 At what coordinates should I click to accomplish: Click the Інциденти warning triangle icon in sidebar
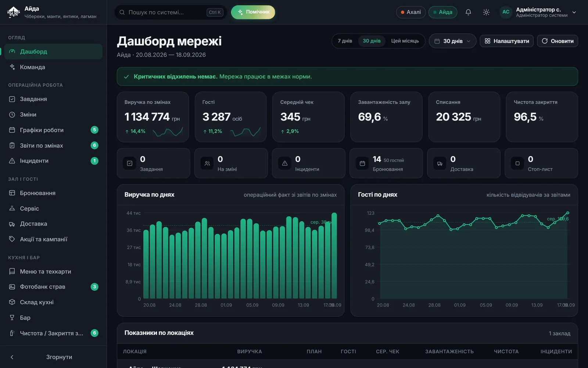click(x=12, y=161)
